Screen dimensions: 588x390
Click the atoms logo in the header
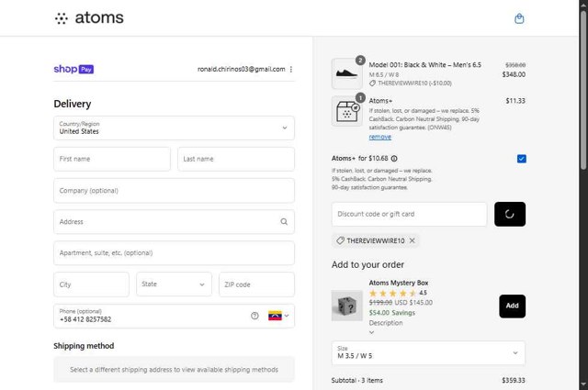(89, 18)
